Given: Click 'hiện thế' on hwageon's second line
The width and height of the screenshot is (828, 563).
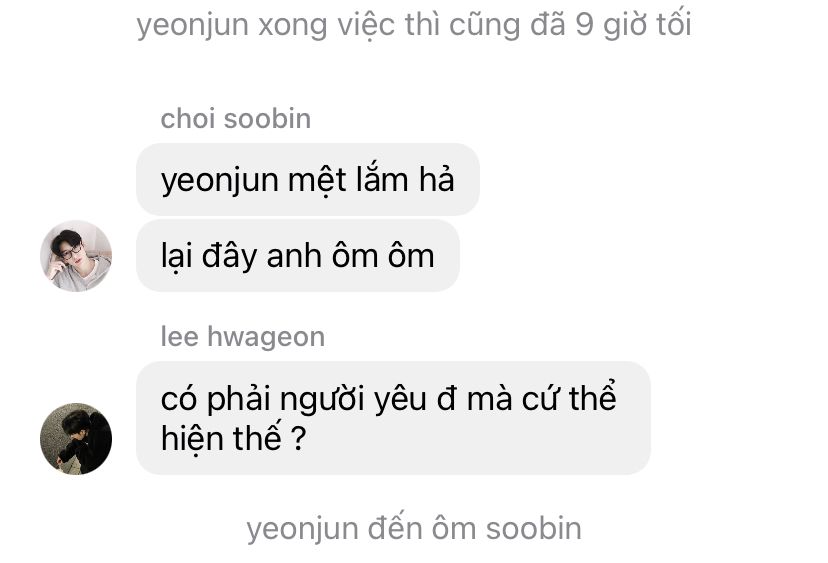Looking at the screenshot, I should coord(221,438).
